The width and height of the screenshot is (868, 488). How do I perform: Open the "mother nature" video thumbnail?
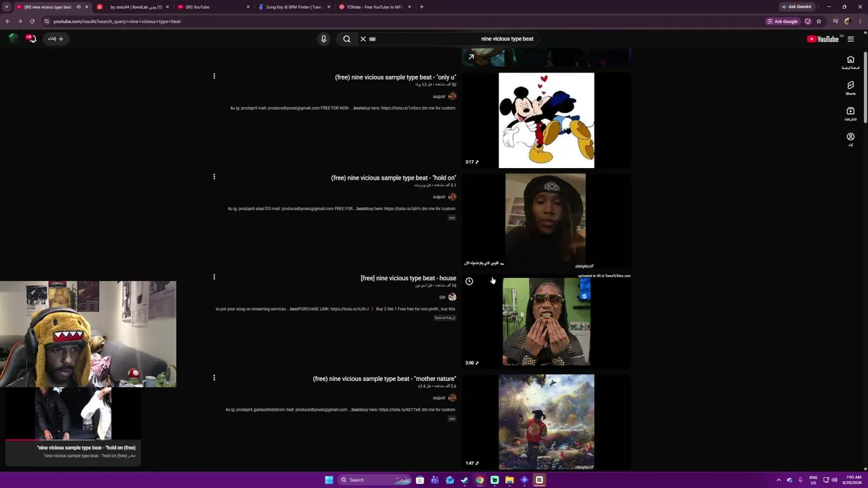547,422
